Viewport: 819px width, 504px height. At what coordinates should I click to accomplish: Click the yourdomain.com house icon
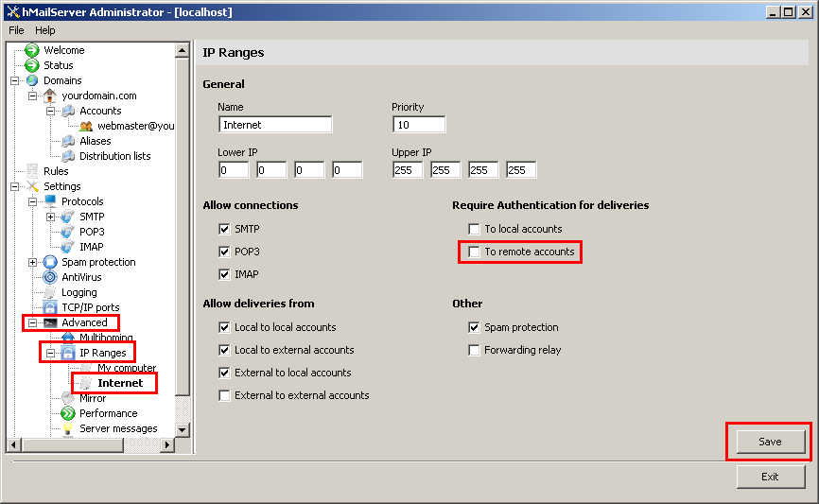49,96
